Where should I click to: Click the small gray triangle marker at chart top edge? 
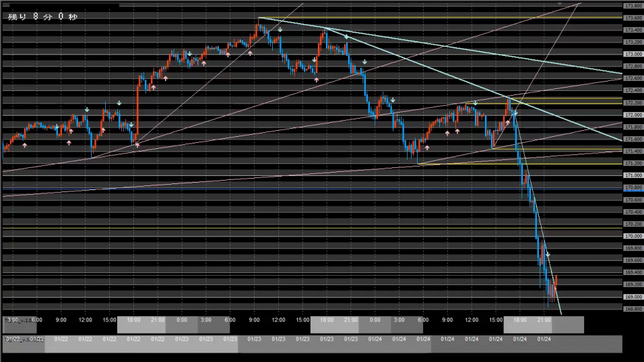pyautogui.click(x=559, y=3)
